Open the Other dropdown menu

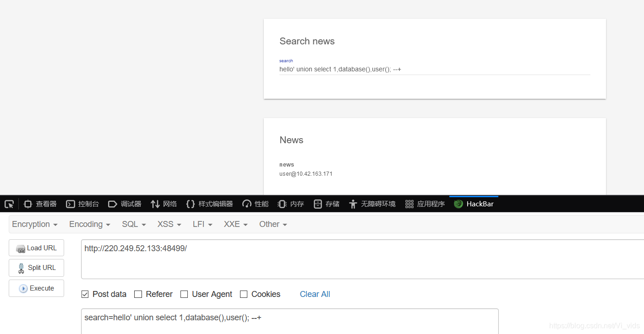pos(273,224)
